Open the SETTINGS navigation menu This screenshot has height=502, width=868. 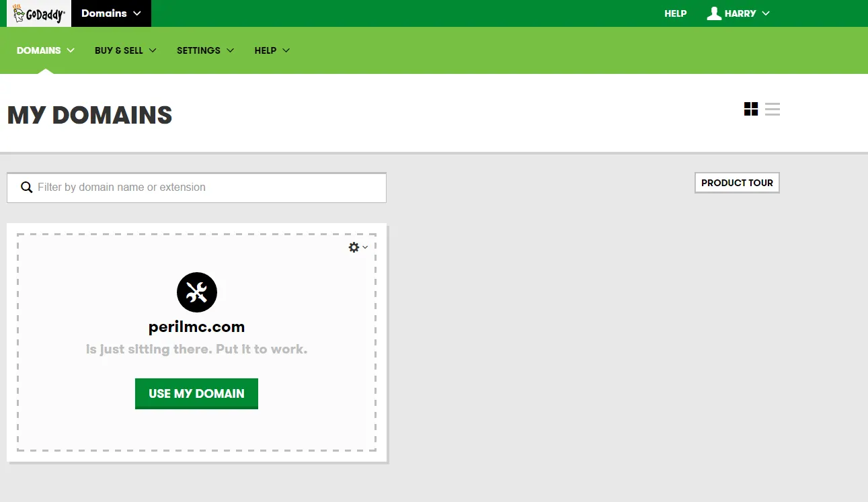click(206, 50)
